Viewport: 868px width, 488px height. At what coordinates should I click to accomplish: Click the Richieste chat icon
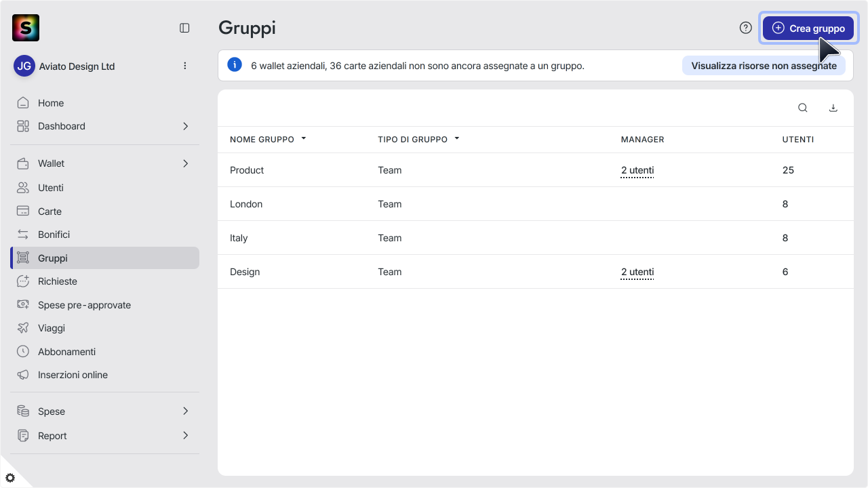coord(23,281)
